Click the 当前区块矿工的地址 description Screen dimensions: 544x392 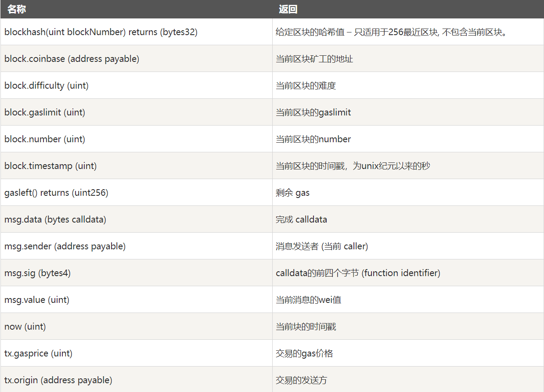pos(314,59)
